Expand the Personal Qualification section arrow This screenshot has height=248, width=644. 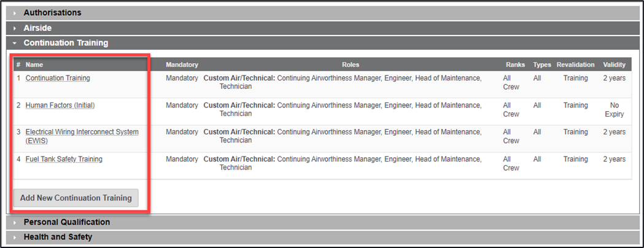[15, 222]
